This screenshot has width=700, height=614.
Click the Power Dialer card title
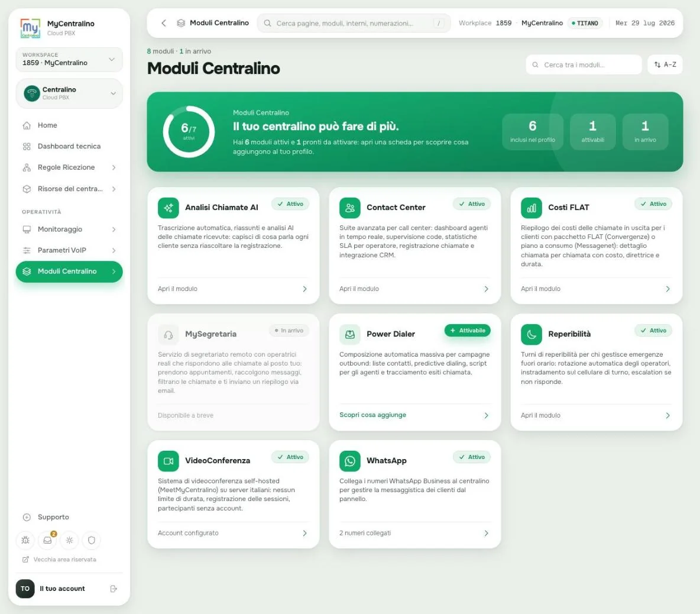coord(391,334)
